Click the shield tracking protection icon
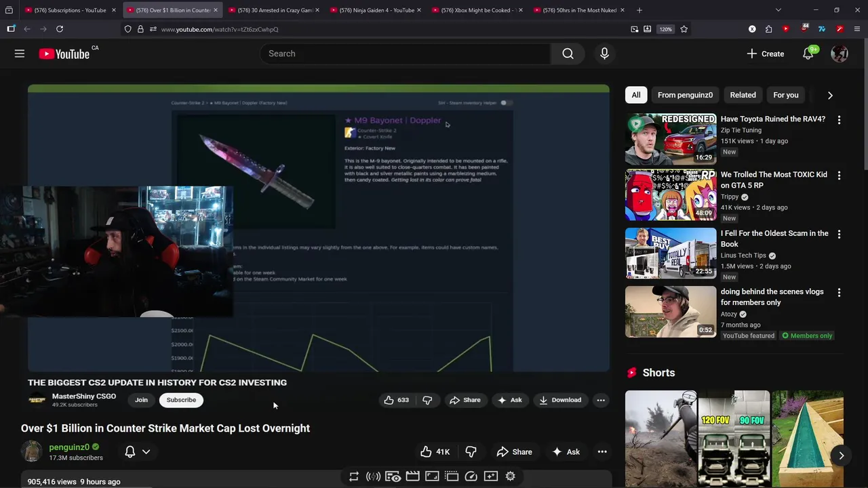868x488 pixels. point(127,29)
